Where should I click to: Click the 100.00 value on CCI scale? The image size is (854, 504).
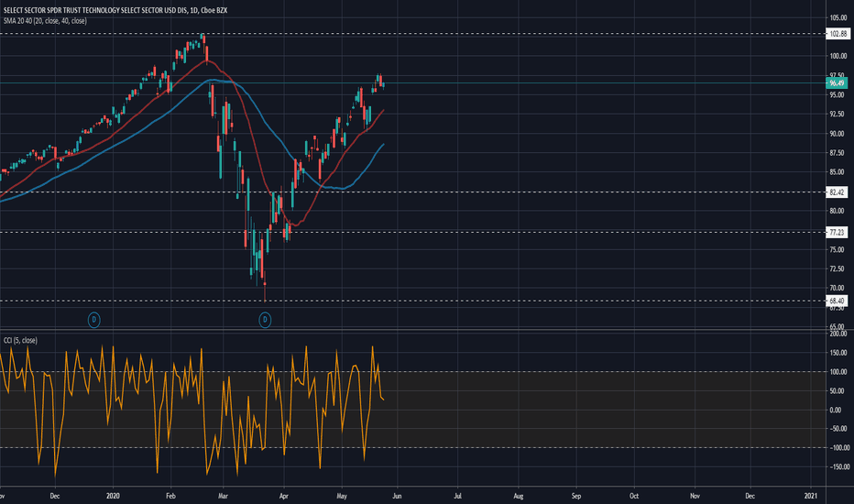click(838, 372)
